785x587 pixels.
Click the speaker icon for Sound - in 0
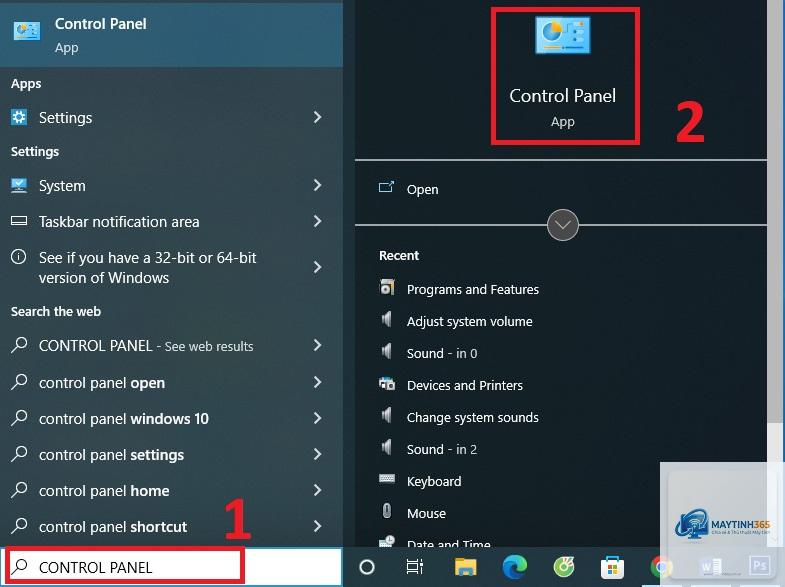386,351
